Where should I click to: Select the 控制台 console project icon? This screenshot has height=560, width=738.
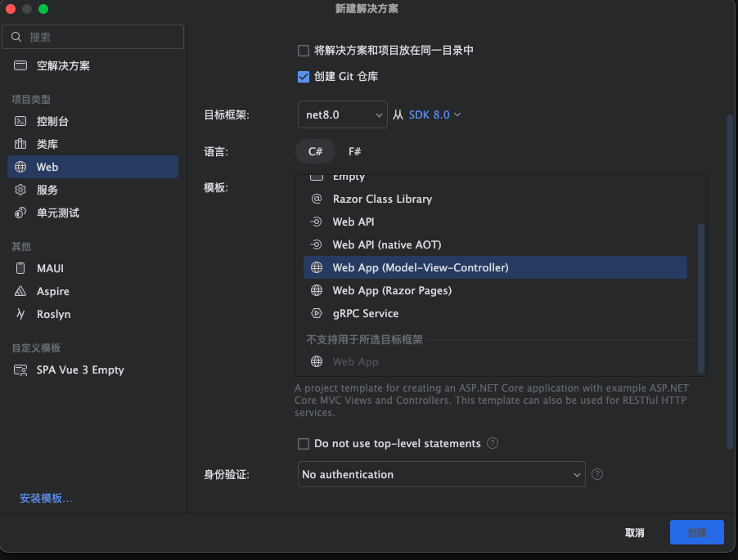(20, 121)
